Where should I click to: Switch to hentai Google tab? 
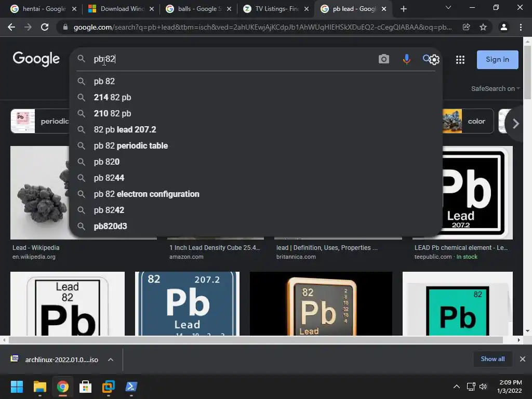pos(44,9)
